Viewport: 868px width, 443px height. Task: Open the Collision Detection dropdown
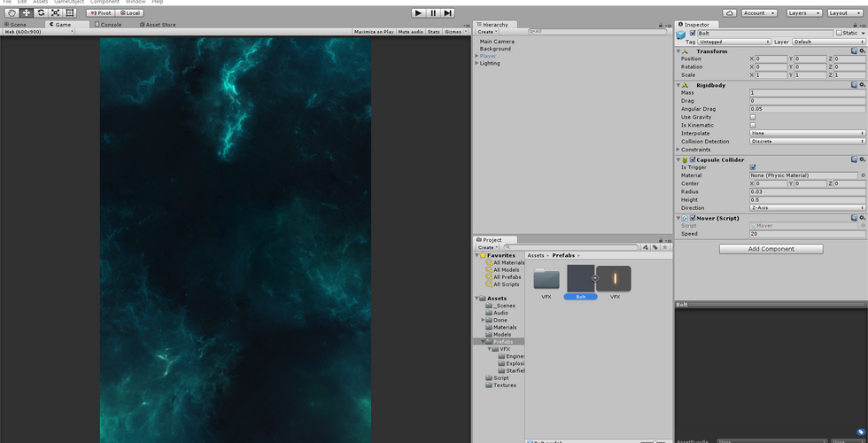[807, 142]
